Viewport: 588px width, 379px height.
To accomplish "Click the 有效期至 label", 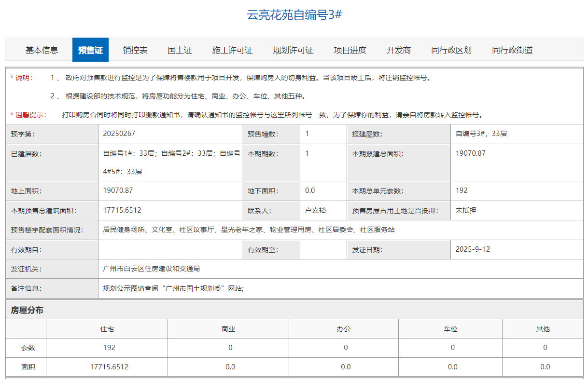I will pyautogui.click(x=263, y=250).
